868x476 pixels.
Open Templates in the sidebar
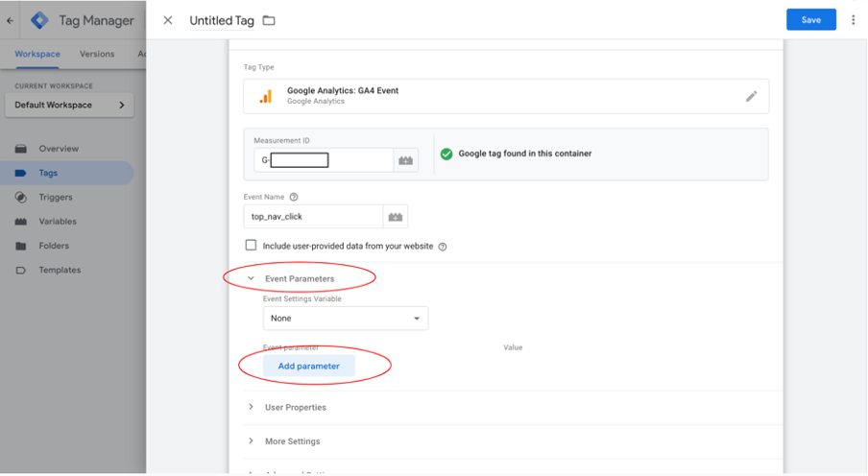tap(60, 270)
